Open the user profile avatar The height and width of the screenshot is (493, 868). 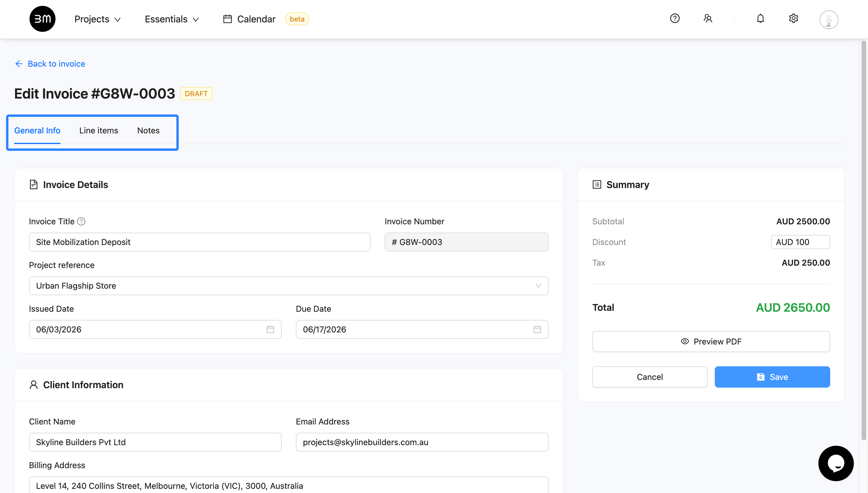(x=829, y=19)
